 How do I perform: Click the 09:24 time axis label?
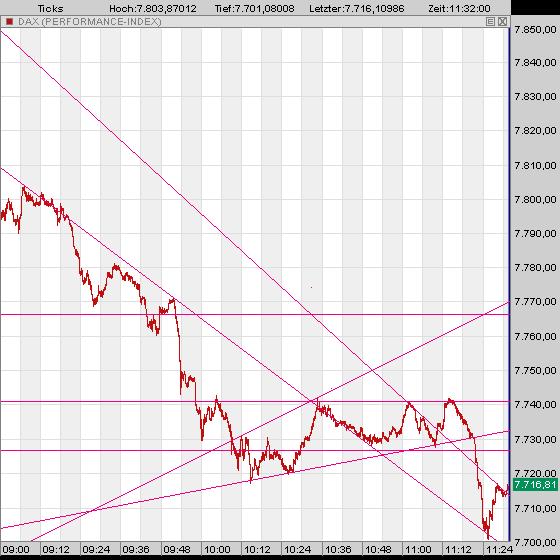[x=96, y=549]
